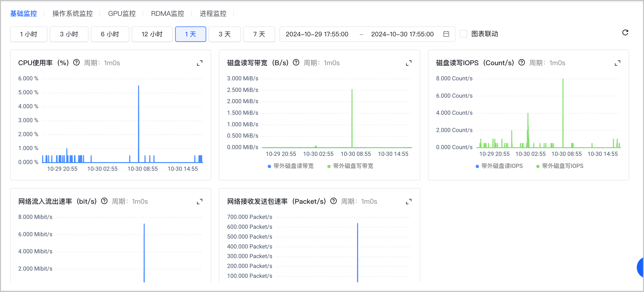Show help for 磁盘读写IOPS chart

tap(521, 63)
